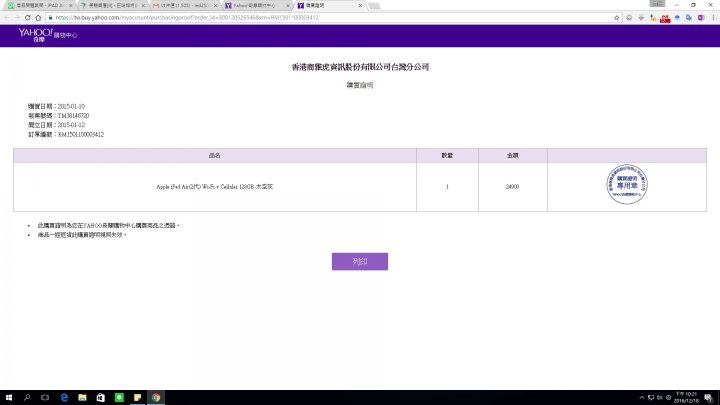This screenshot has width=720, height=405.
Task: Open the Action Center notification icon
Action: 709,398
